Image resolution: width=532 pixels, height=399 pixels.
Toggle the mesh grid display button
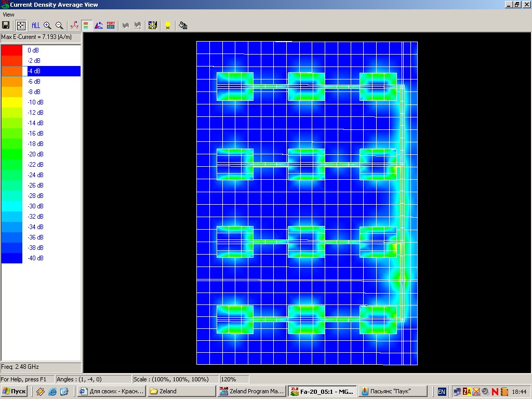(x=21, y=25)
